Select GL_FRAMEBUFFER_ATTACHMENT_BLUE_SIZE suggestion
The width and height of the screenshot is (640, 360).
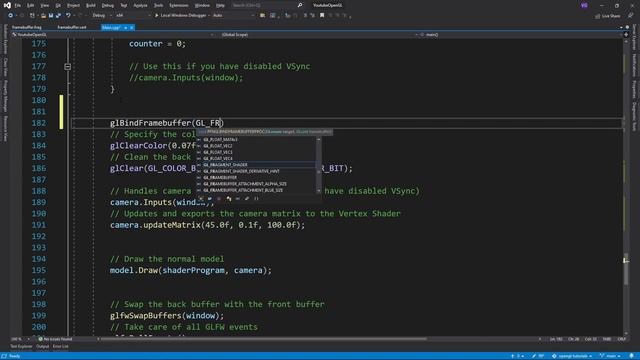click(x=243, y=190)
